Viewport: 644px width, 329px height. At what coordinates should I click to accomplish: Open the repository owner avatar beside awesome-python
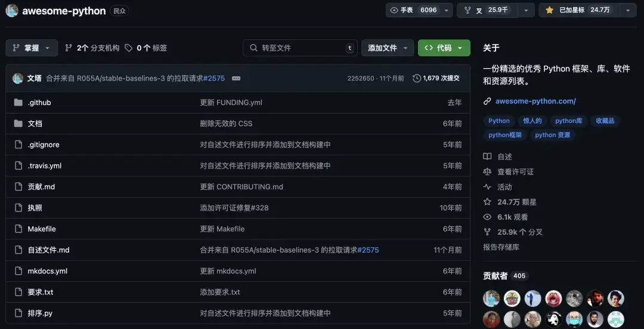click(12, 11)
